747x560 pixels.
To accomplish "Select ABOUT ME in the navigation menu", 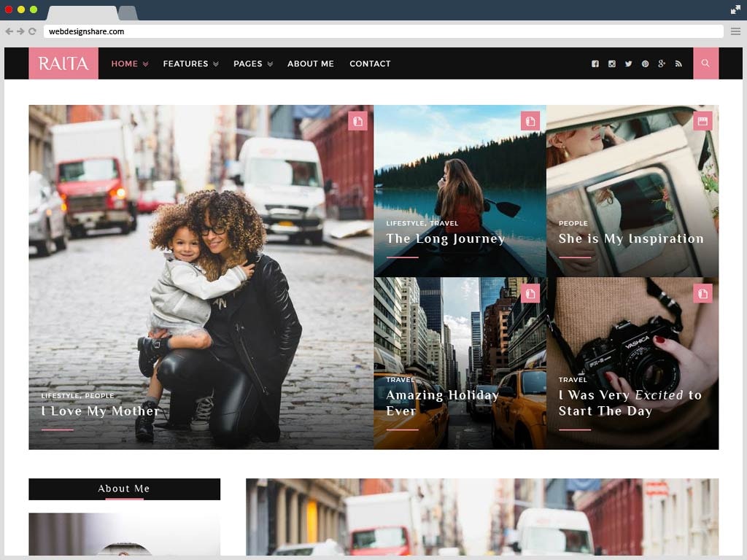I will click(311, 64).
